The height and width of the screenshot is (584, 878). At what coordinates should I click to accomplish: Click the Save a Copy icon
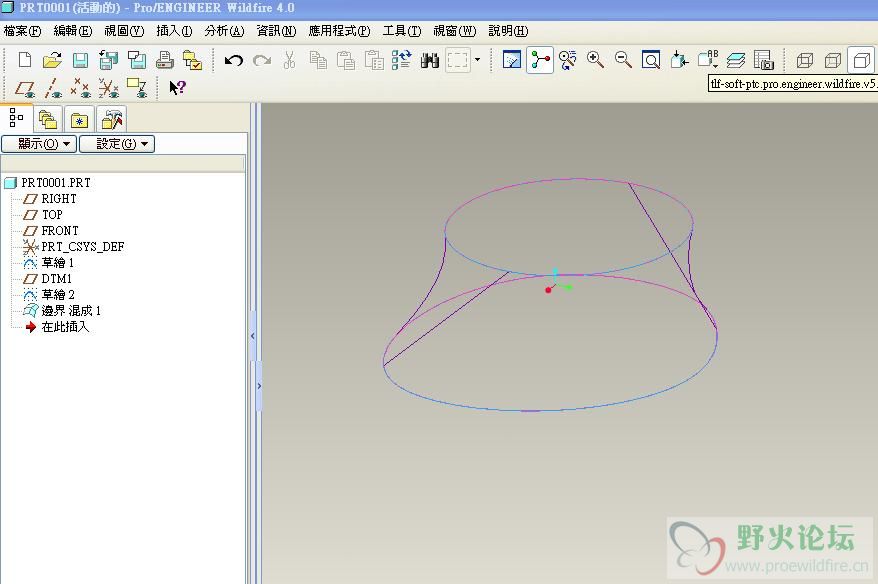point(108,59)
